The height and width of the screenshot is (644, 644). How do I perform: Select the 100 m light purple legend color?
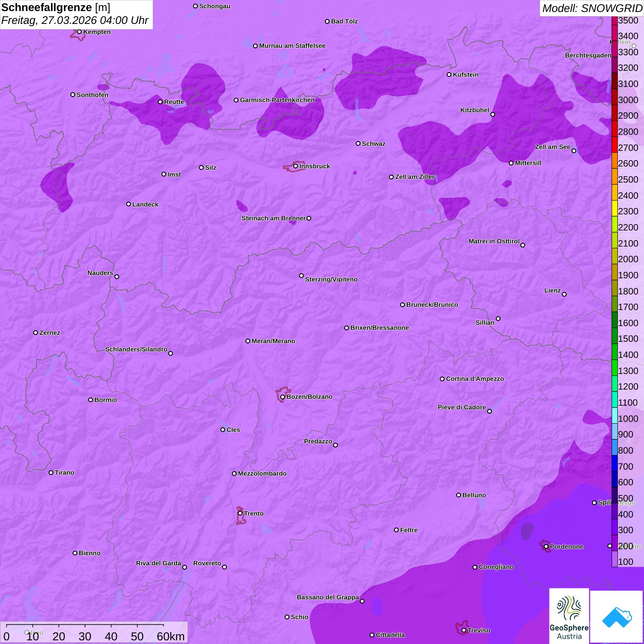click(x=615, y=559)
